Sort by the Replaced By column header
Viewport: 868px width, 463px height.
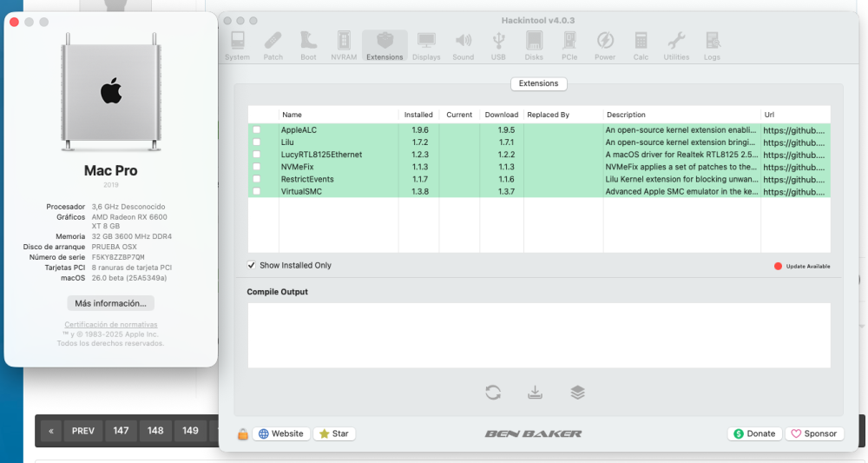tap(563, 115)
